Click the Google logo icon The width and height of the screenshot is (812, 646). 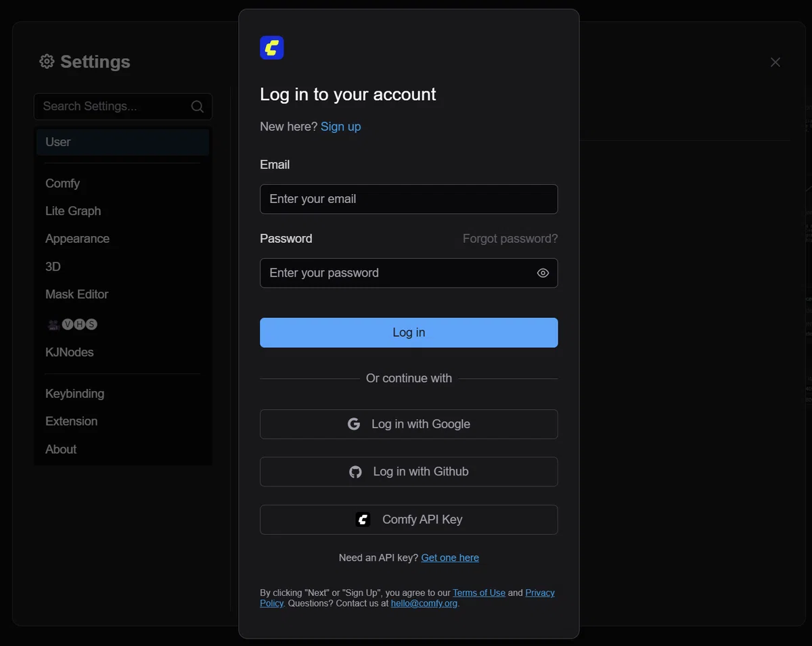[x=354, y=424]
